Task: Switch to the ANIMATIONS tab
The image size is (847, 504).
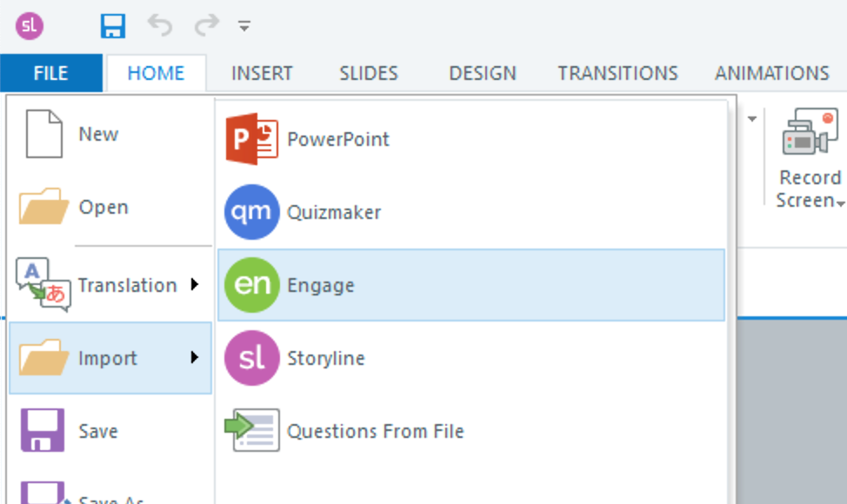Action: (x=771, y=73)
